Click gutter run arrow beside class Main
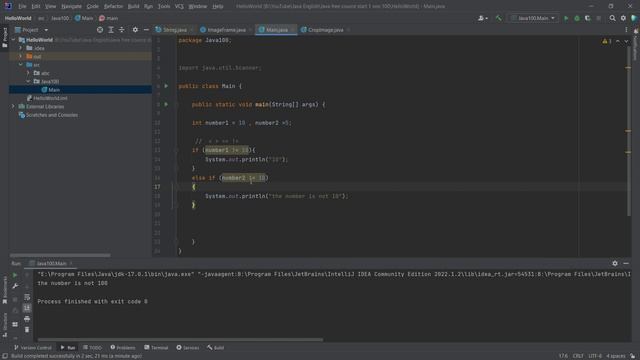The height and width of the screenshot is (360, 640). point(166,86)
